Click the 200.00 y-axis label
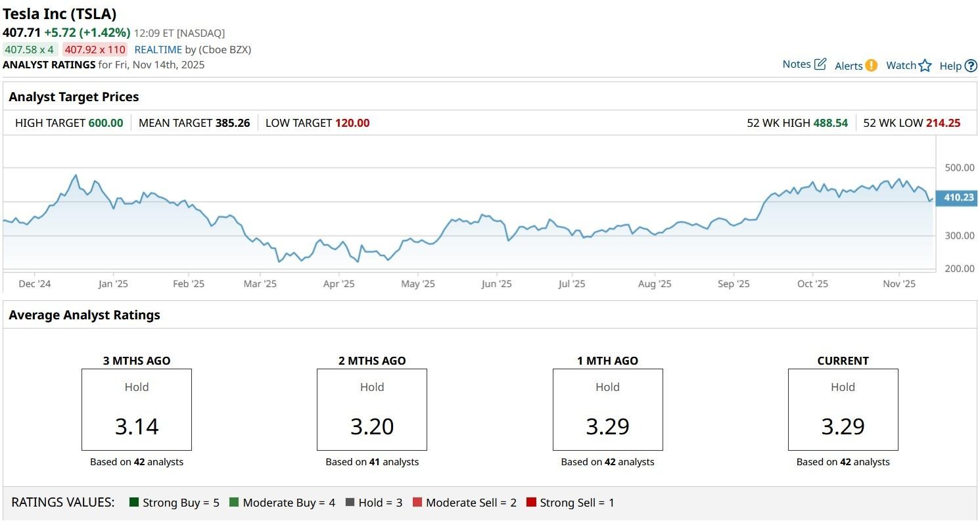 click(x=960, y=268)
